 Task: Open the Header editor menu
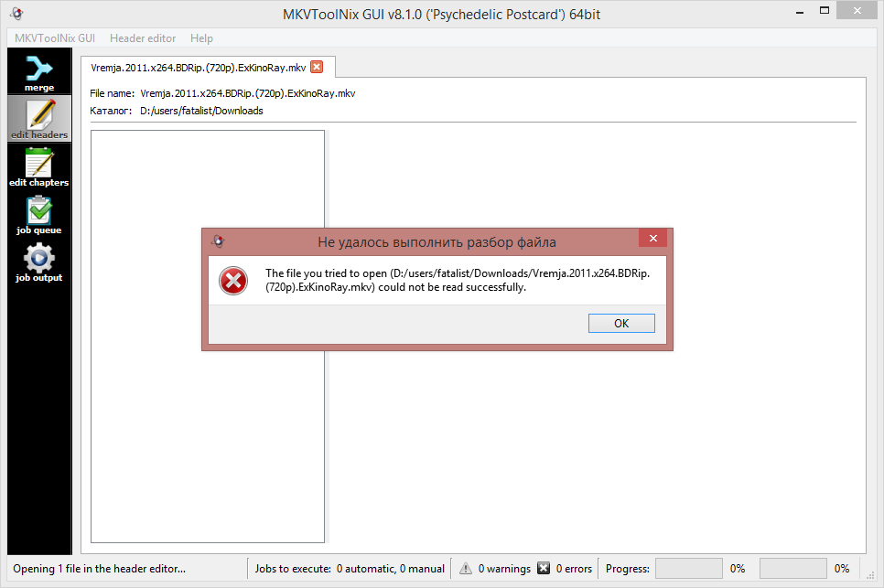143,37
